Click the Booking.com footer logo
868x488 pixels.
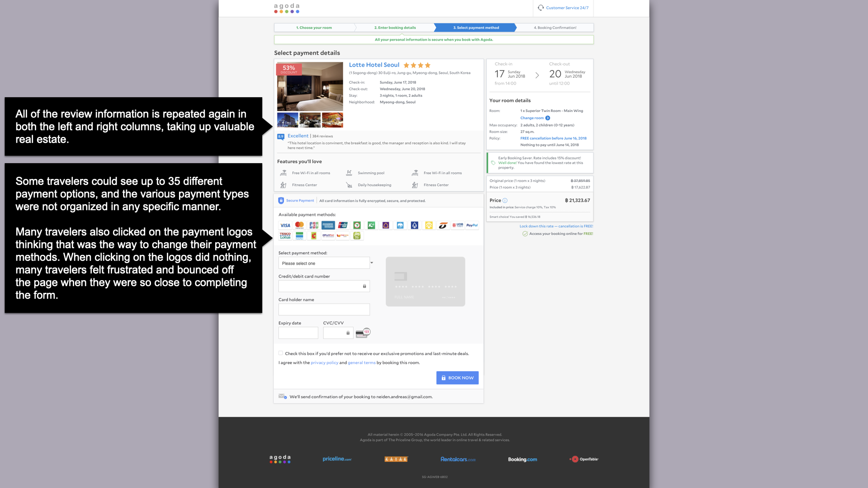(x=523, y=460)
